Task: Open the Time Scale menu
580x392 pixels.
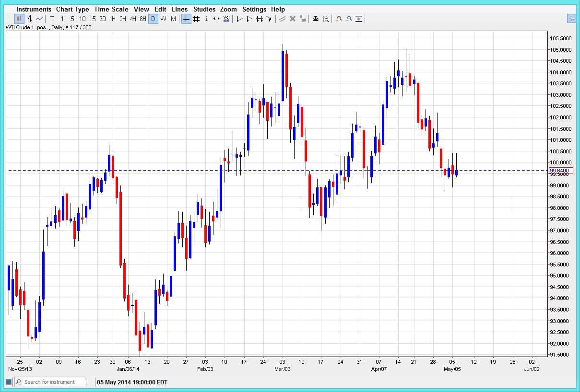Action: (111, 9)
